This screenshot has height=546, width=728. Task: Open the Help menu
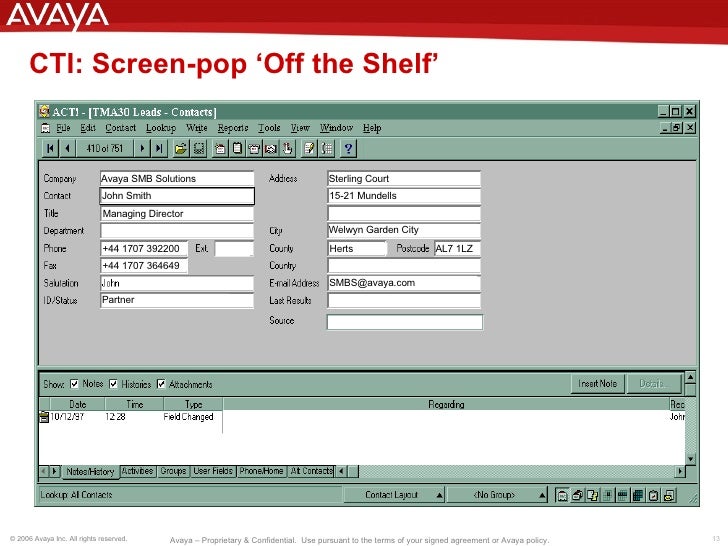point(372,128)
